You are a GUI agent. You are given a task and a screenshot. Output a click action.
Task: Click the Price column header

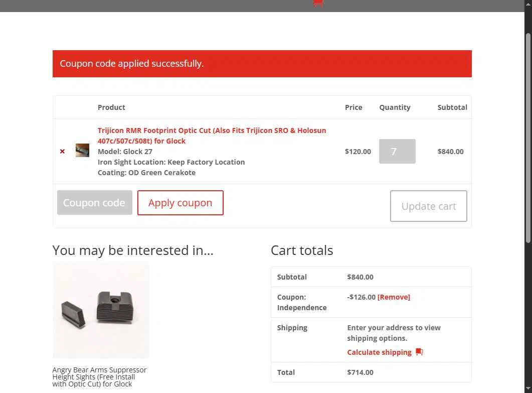coord(353,107)
